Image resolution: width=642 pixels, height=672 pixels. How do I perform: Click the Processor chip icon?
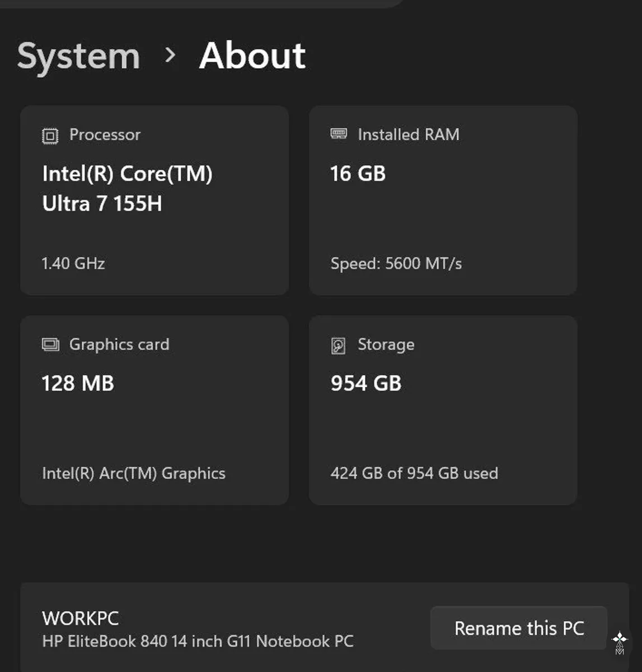50,136
